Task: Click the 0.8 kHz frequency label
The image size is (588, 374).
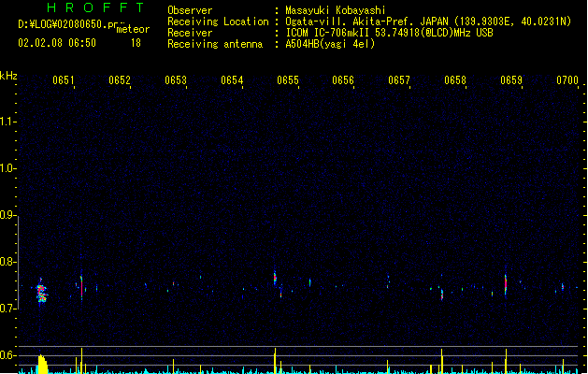Action: click(7, 262)
